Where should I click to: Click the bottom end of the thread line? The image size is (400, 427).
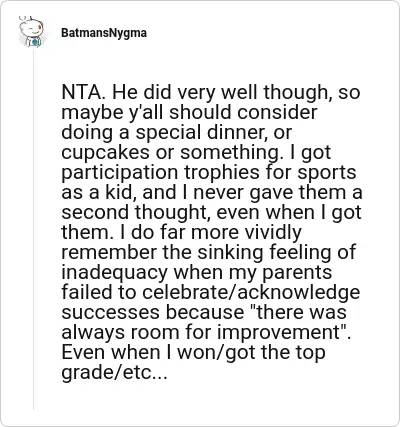[x=33, y=408]
